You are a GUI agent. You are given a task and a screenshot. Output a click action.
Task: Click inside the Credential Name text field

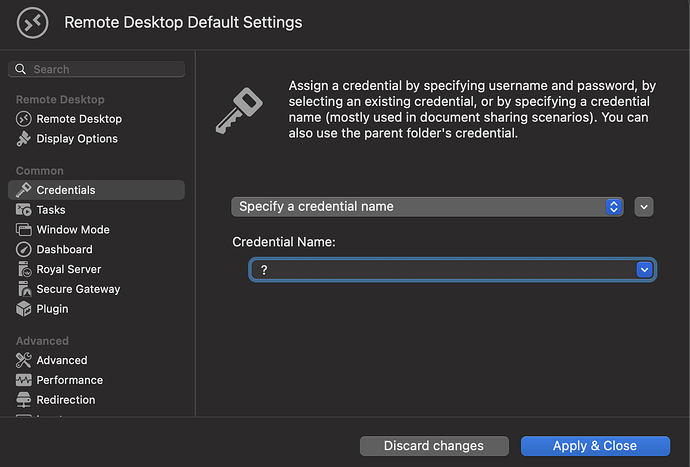[x=440, y=270]
